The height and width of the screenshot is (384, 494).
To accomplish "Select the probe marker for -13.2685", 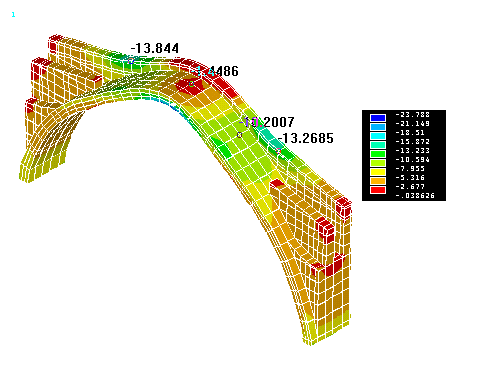I will coord(278,151).
